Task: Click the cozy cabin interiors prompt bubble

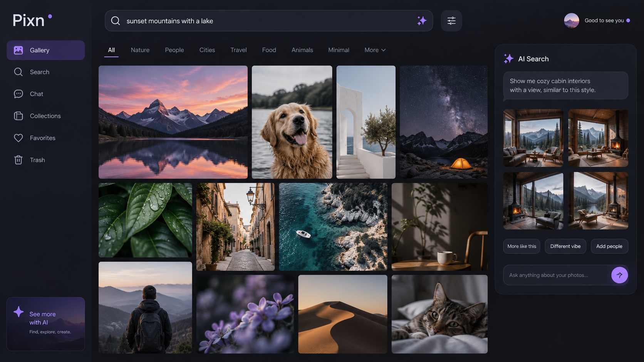Action: point(565,85)
